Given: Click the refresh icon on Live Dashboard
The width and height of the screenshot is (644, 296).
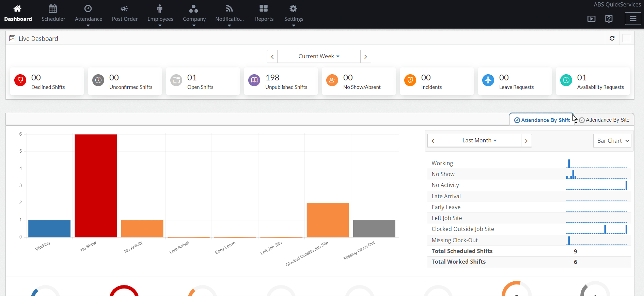Looking at the screenshot, I should pyautogui.click(x=612, y=38).
